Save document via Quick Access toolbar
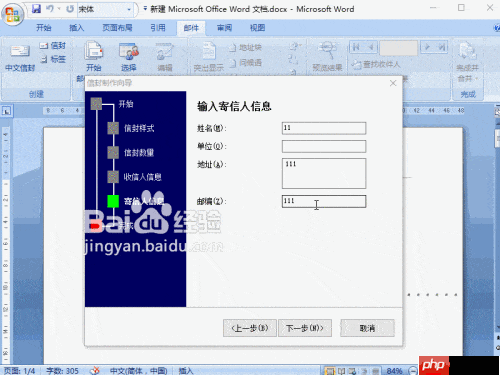 36,9
